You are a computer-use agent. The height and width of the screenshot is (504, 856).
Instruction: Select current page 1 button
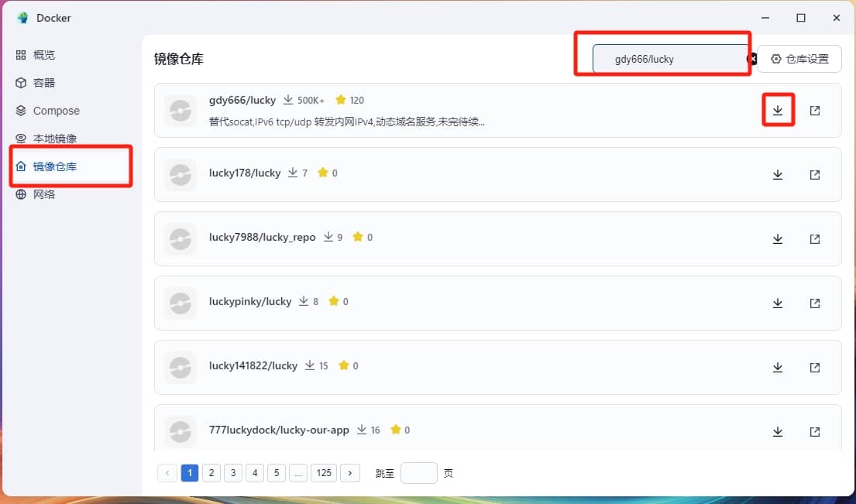(x=190, y=473)
